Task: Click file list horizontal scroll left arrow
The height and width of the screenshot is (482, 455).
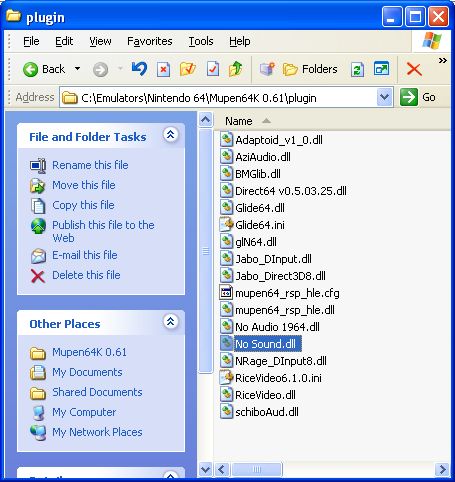Action: (x=222, y=470)
